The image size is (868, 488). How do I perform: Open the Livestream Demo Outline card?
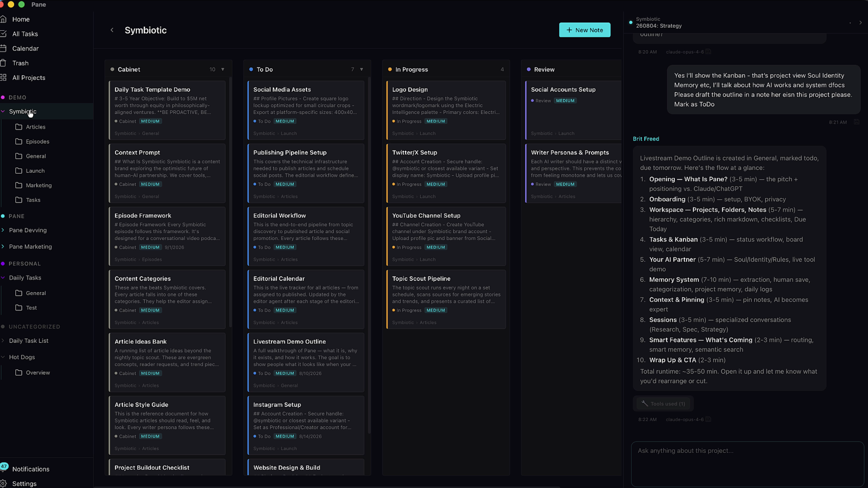306,362
